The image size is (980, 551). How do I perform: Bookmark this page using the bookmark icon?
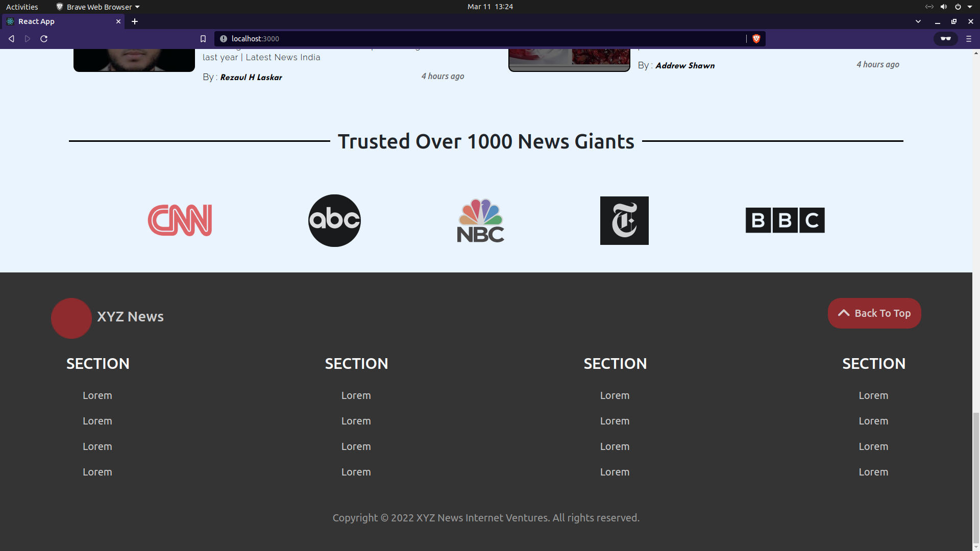[x=203, y=39]
